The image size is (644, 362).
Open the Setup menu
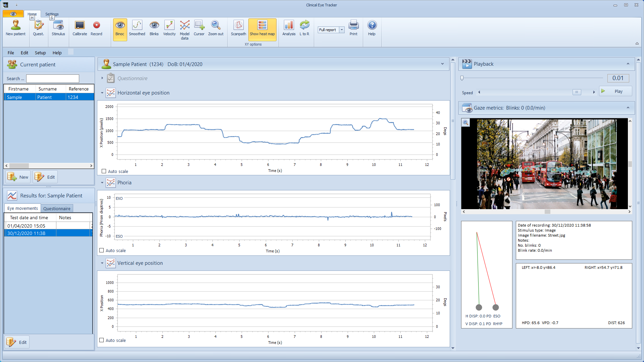(40, 53)
